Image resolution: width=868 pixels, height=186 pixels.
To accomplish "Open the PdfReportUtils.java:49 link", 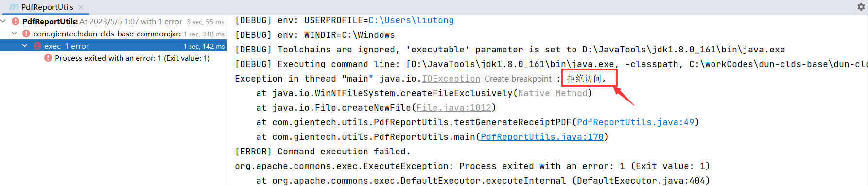I will coord(636,122).
